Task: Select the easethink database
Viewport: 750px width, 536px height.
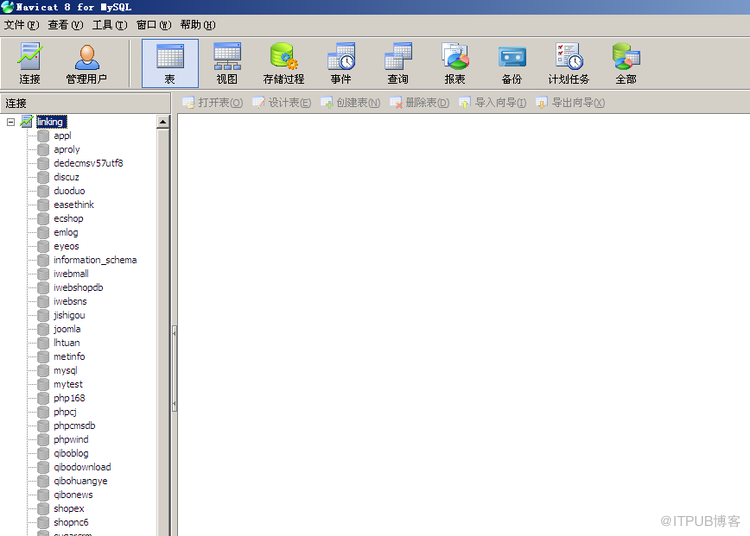Action: 74,205
